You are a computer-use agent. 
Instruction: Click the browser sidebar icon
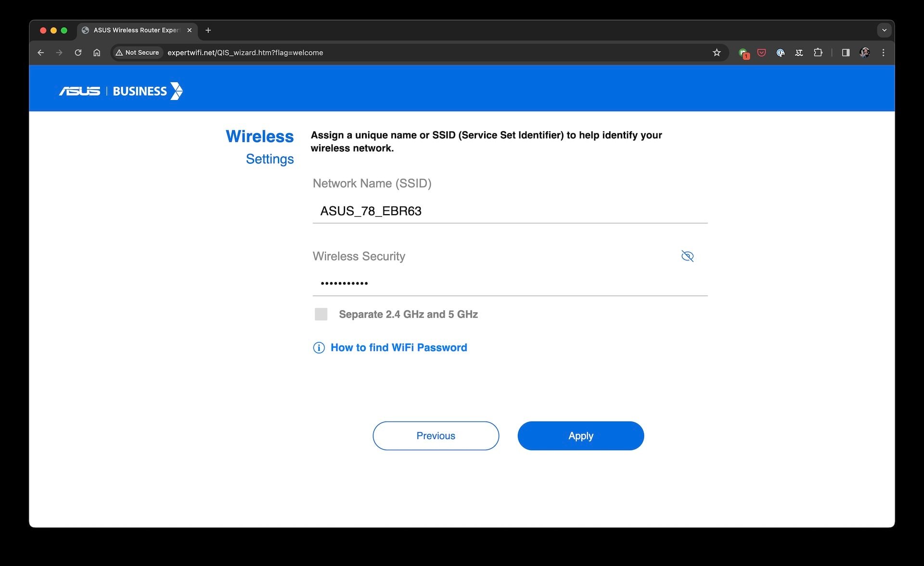coord(845,53)
